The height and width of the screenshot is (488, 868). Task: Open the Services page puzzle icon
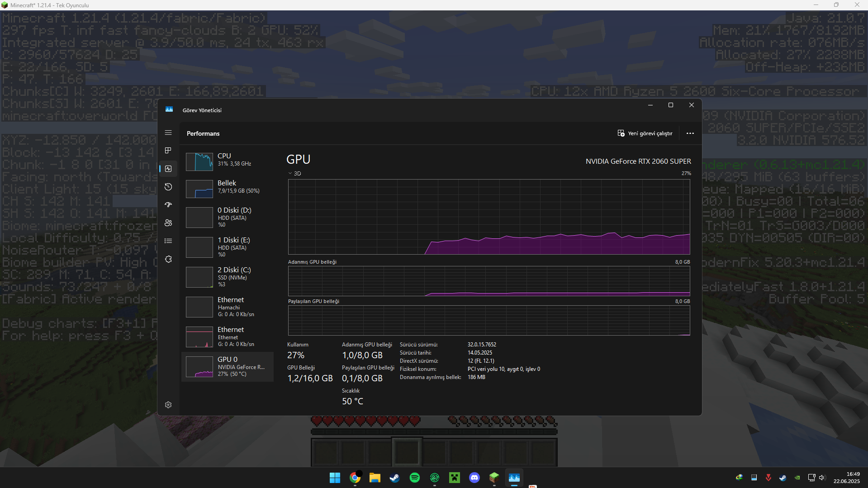pyautogui.click(x=168, y=259)
